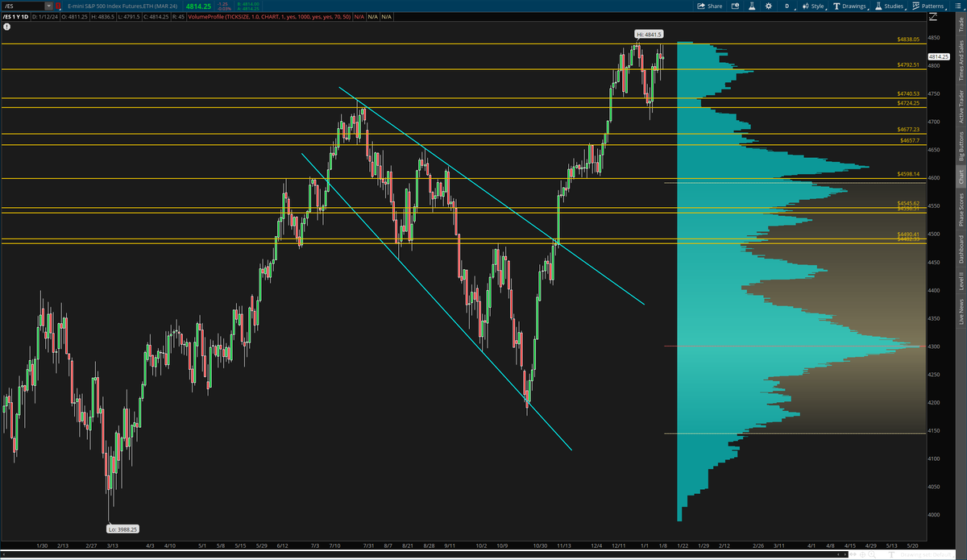
Task: Click the Hi: 4841.5 bubble
Action: point(649,34)
